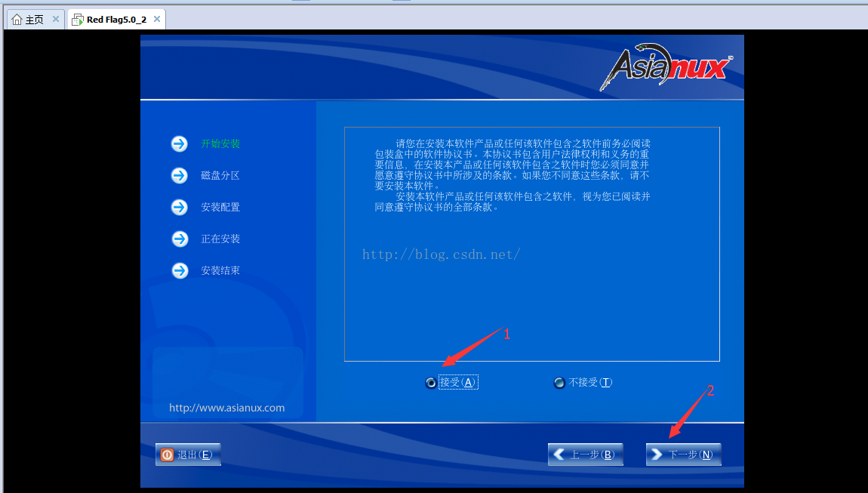The width and height of the screenshot is (868, 493).
Task: Click the home icon on 主页 tab
Action: [x=17, y=20]
